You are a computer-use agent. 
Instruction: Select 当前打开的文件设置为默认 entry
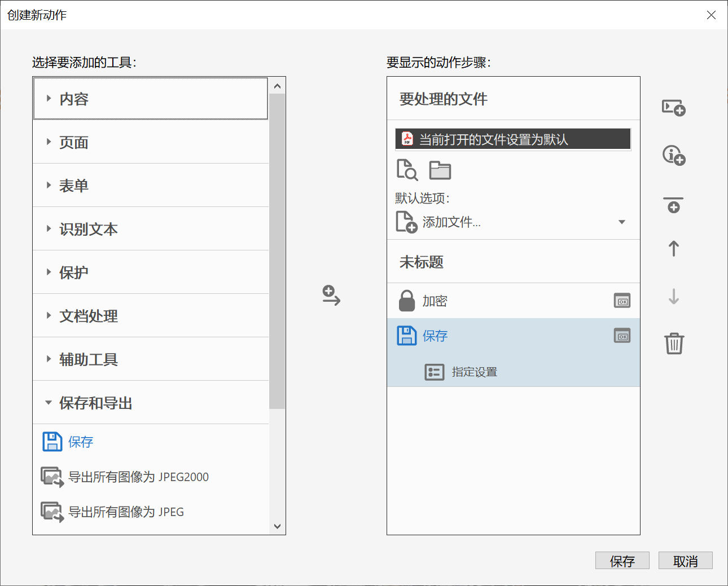(512, 138)
